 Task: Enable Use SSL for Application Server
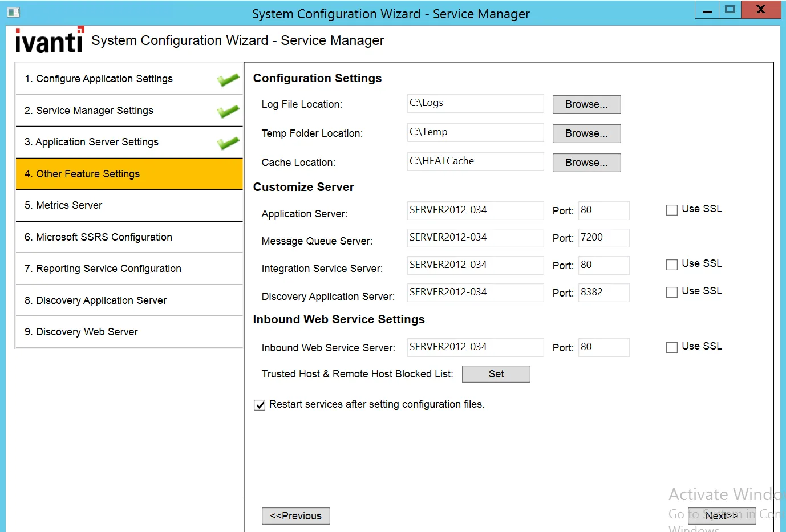(672, 210)
